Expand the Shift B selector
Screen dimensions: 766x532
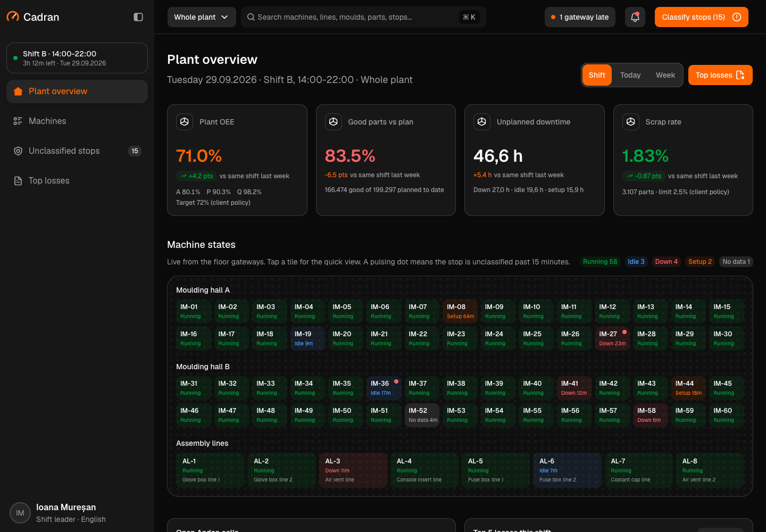pos(77,58)
